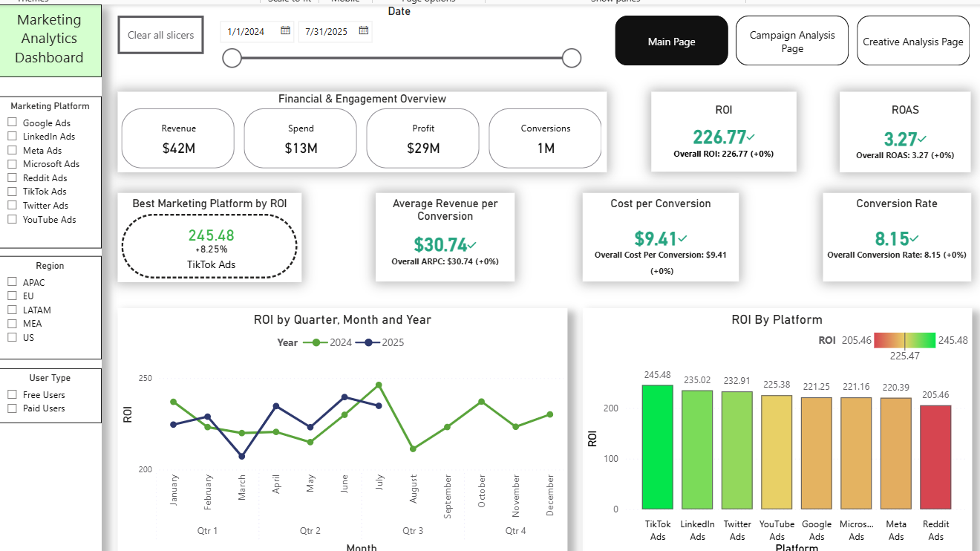Image resolution: width=980 pixels, height=551 pixels.
Task: Click the right handle of Date slider
Action: tap(571, 58)
